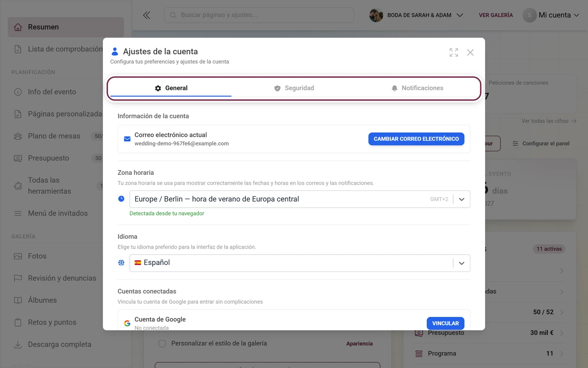Click the Revisión y denuncias flag icon
The image size is (588, 368).
pos(18,278)
